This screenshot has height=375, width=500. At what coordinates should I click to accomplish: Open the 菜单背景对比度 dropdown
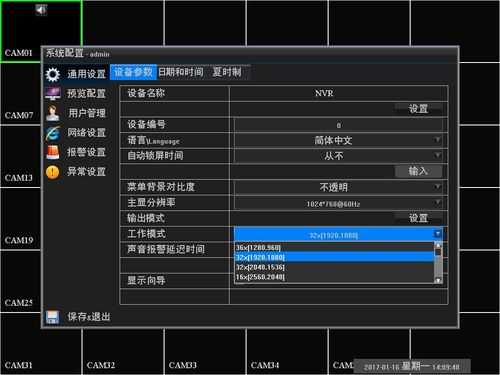(x=338, y=187)
